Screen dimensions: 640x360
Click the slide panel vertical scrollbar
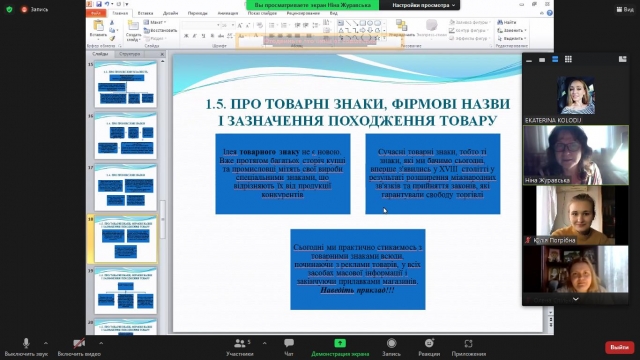[162, 196]
